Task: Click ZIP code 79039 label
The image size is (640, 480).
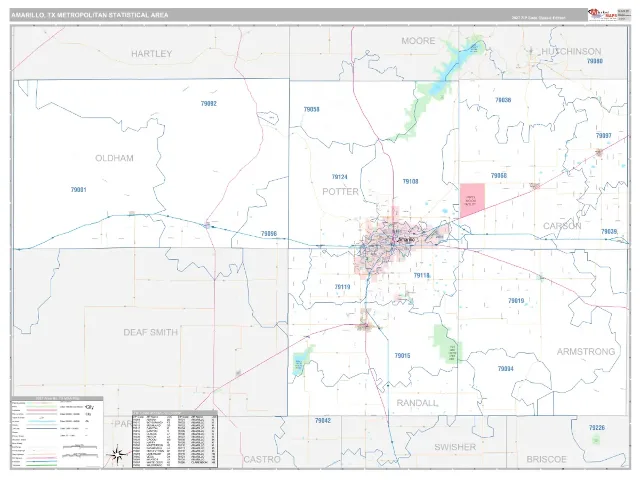Action: (609, 231)
